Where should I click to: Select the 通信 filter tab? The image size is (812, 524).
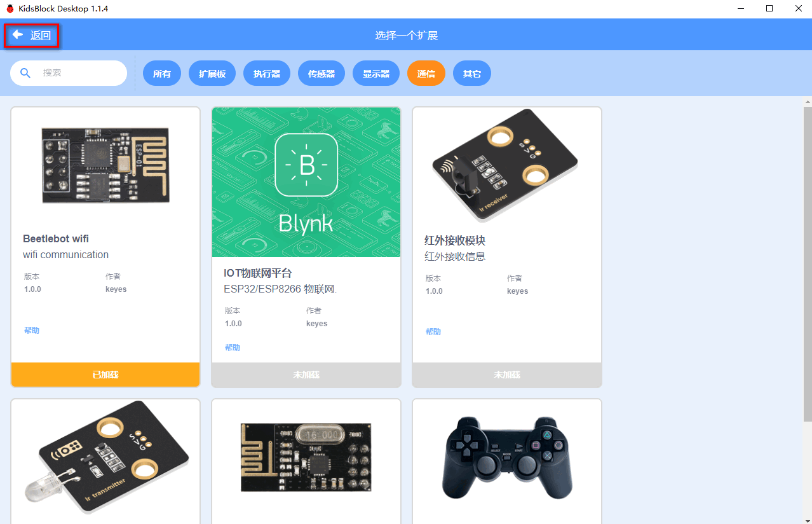426,74
